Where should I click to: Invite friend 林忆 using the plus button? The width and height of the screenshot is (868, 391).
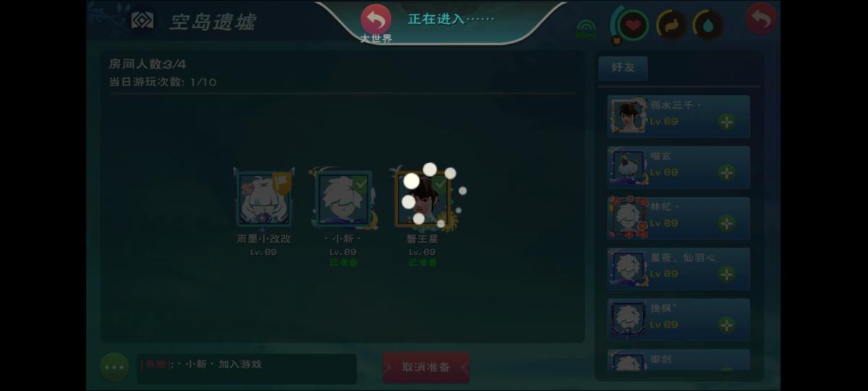tap(727, 223)
